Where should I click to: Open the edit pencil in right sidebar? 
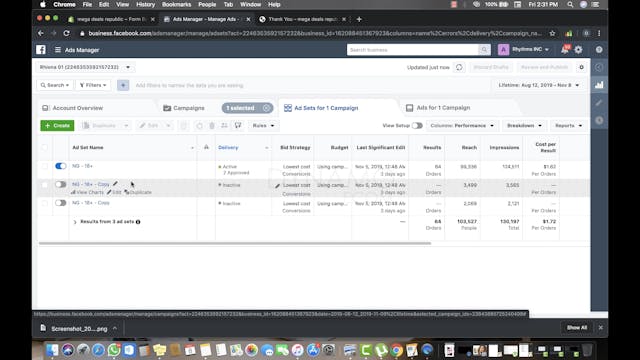pyautogui.click(x=599, y=103)
